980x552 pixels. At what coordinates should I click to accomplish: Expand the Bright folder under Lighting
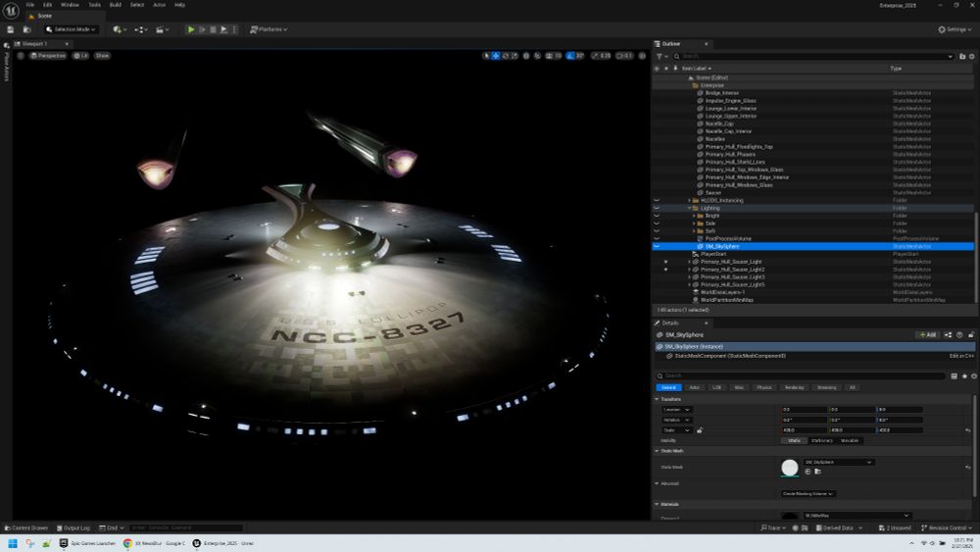(695, 216)
